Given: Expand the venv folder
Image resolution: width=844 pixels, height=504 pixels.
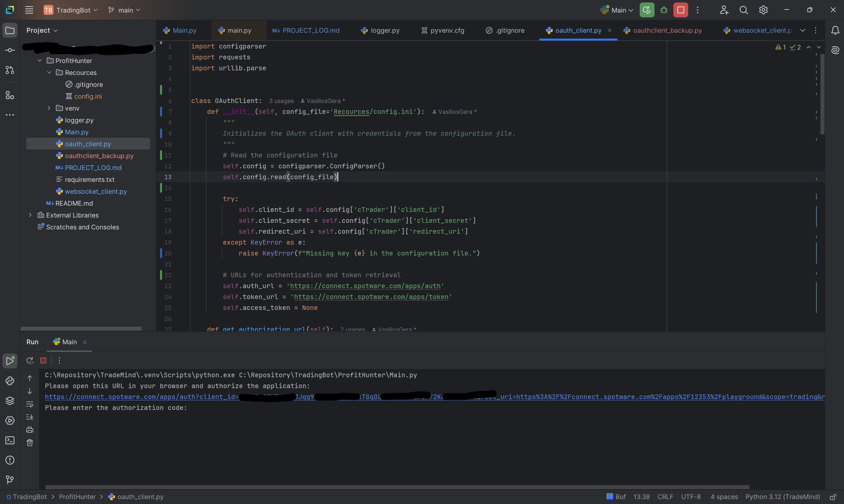Looking at the screenshot, I should (x=49, y=108).
